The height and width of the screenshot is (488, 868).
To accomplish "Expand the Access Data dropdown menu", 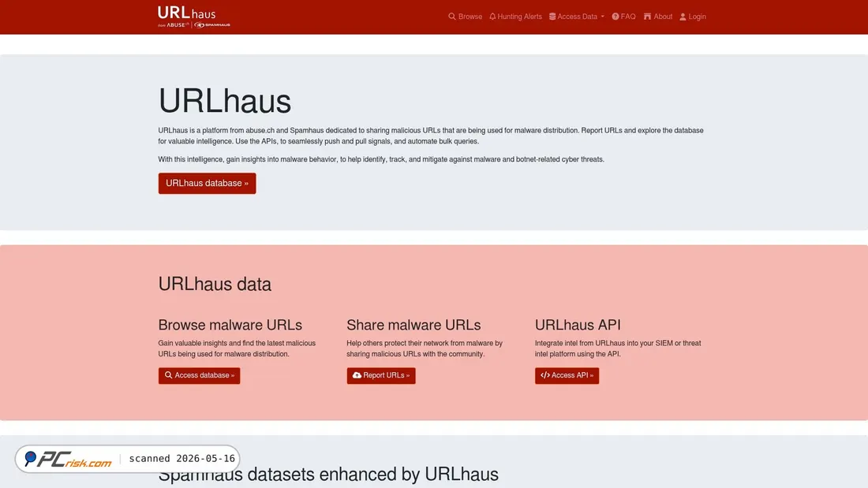I will coord(576,17).
